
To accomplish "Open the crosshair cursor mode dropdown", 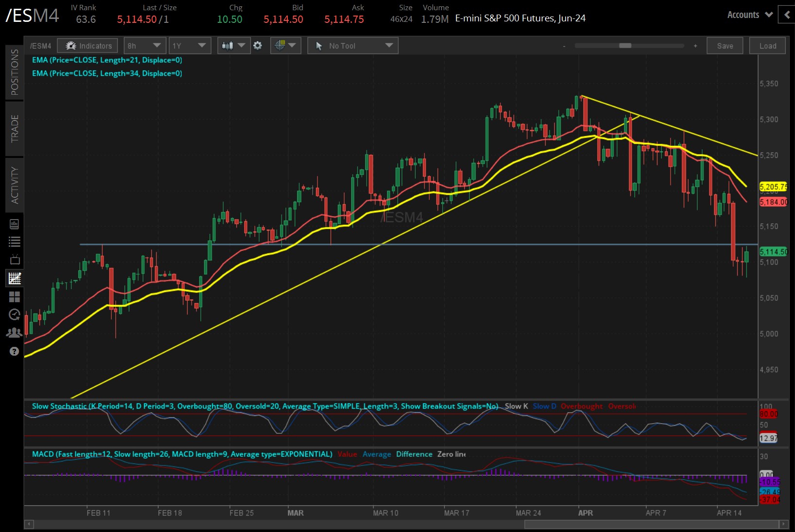I will pyautogui.click(x=285, y=46).
